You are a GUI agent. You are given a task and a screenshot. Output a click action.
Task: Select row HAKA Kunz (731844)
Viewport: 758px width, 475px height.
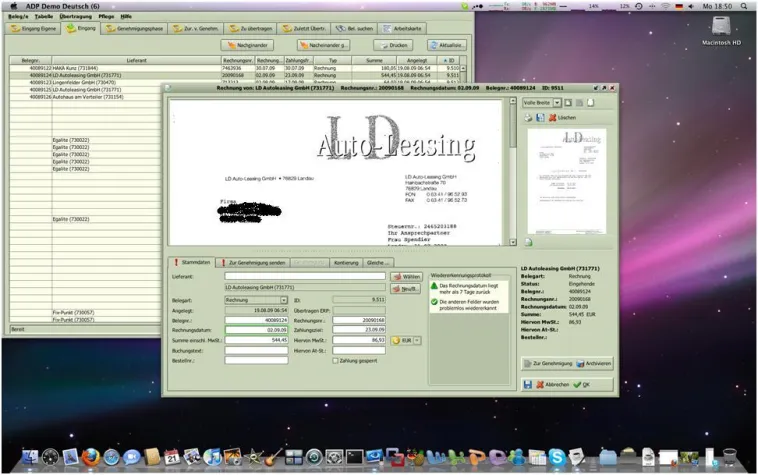pyautogui.click(x=234, y=68)
